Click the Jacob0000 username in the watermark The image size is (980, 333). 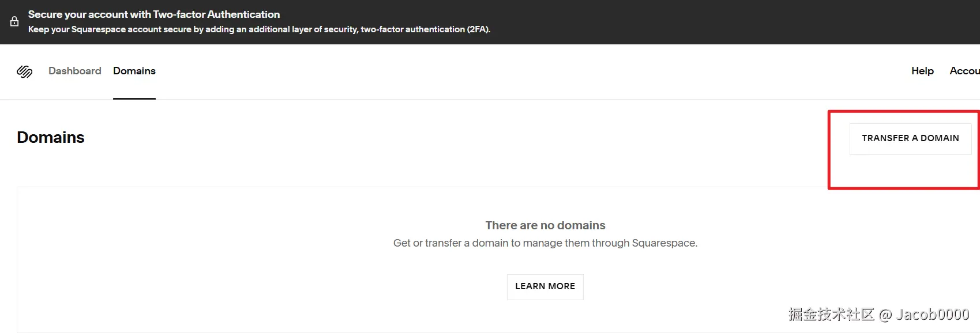click(x=932, y=314)
